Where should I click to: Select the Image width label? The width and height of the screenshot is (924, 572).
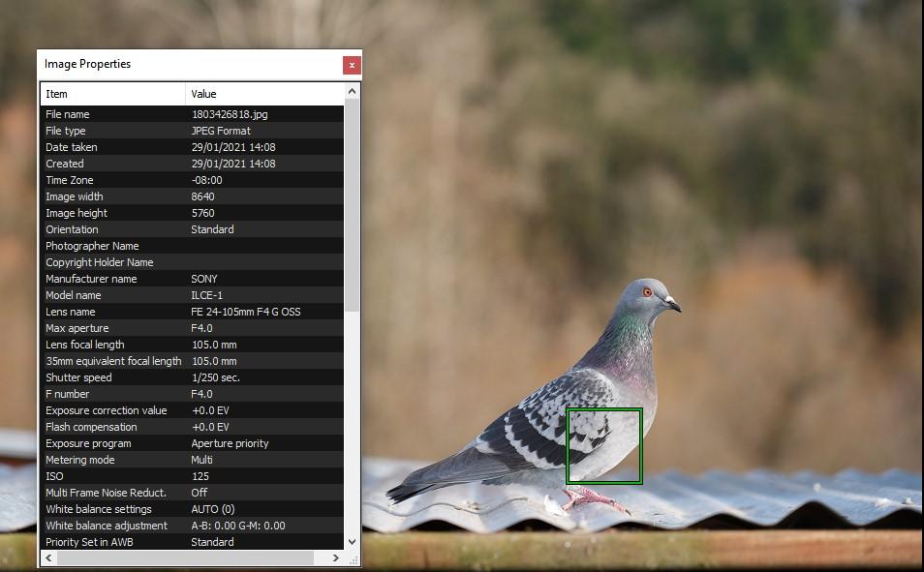click(75, 196)
